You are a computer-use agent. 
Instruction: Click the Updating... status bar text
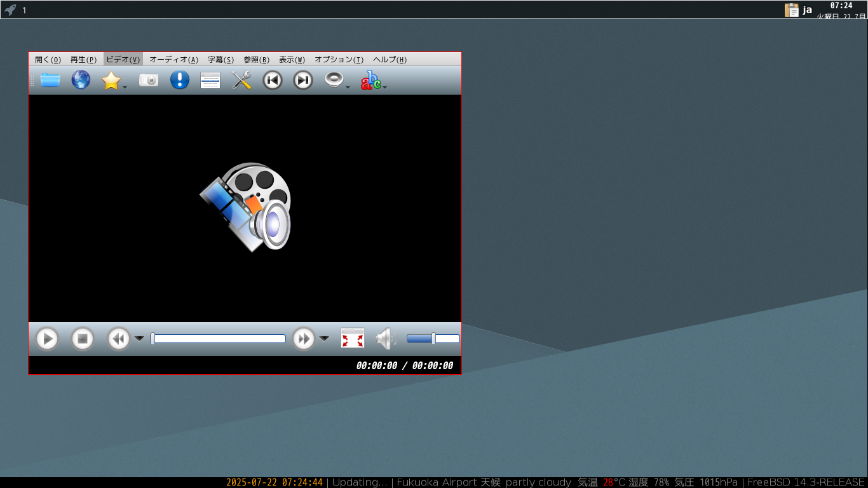click(360, 482)
